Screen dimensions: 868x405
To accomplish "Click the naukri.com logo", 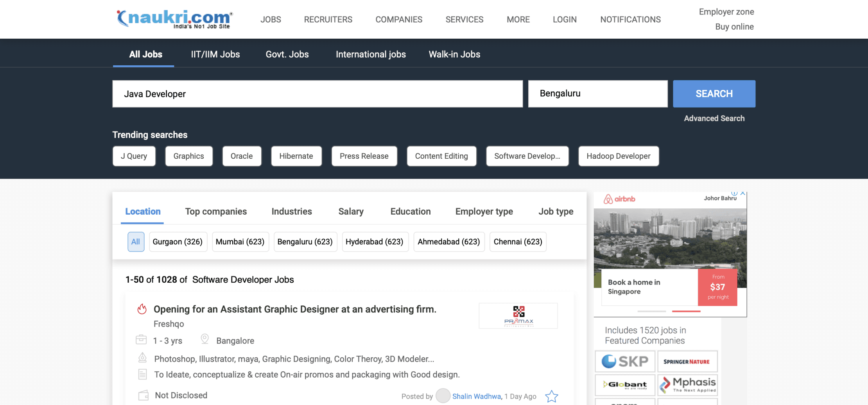I will pos(174,19).
